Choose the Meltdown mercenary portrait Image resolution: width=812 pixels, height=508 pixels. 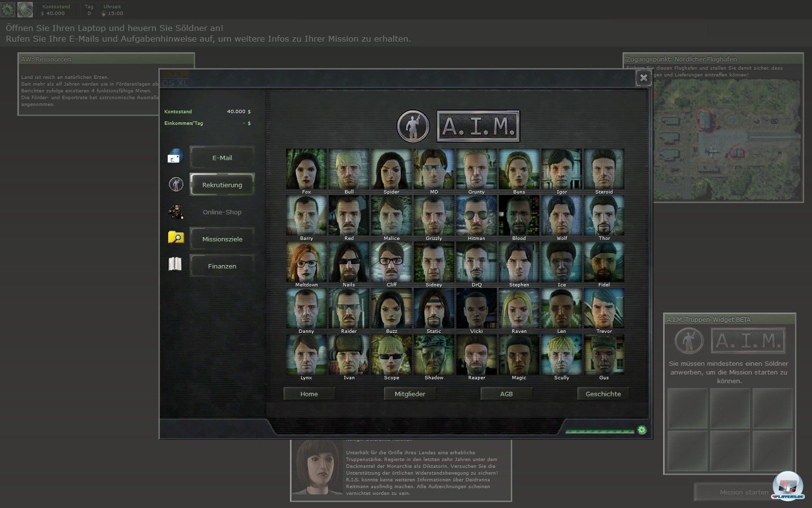click(306, 262)
